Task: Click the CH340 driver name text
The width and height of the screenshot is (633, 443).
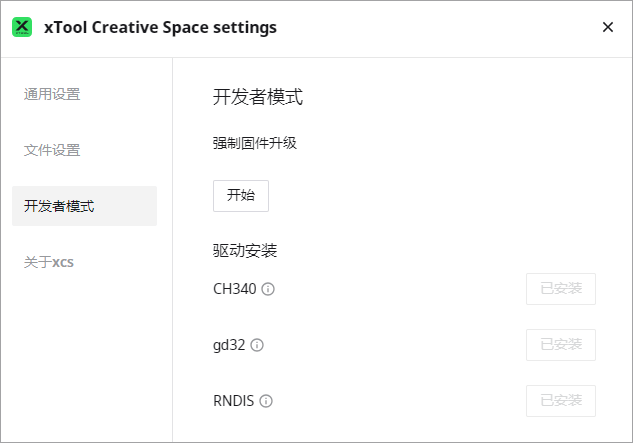Action: tap(235, 289)
